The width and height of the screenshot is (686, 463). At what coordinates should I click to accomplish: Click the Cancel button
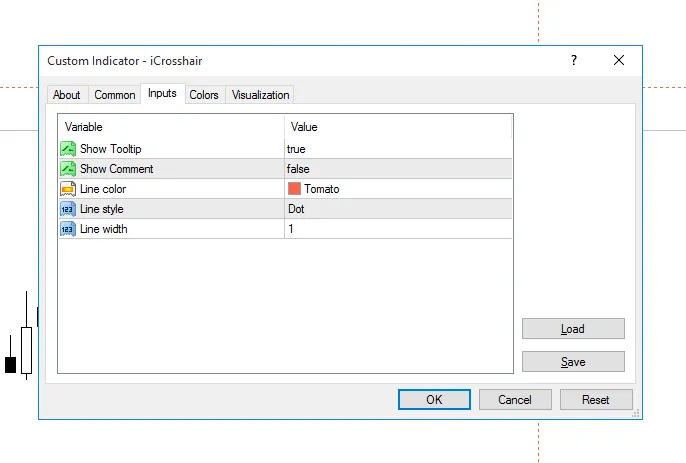pos(515,400)
